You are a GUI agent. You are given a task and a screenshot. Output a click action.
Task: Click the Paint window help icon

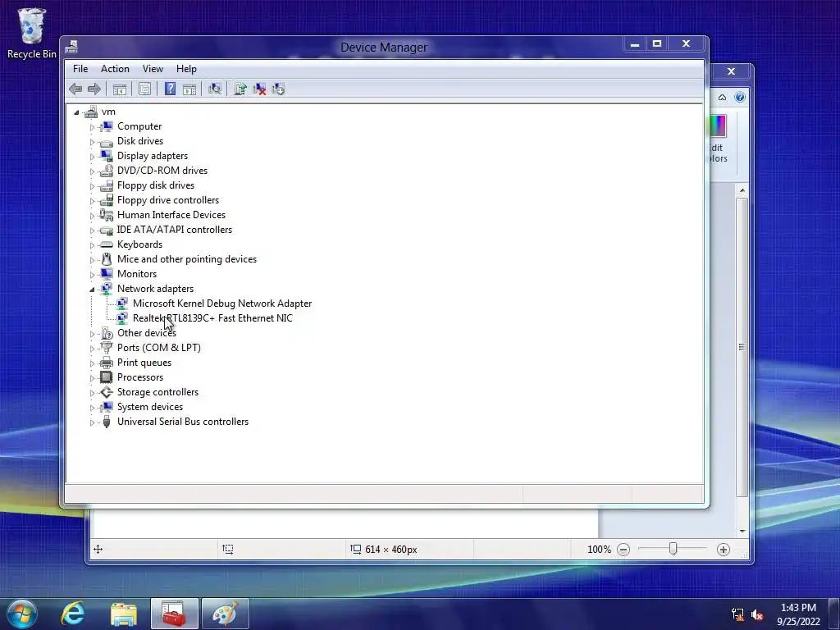(x=740, y=97)
